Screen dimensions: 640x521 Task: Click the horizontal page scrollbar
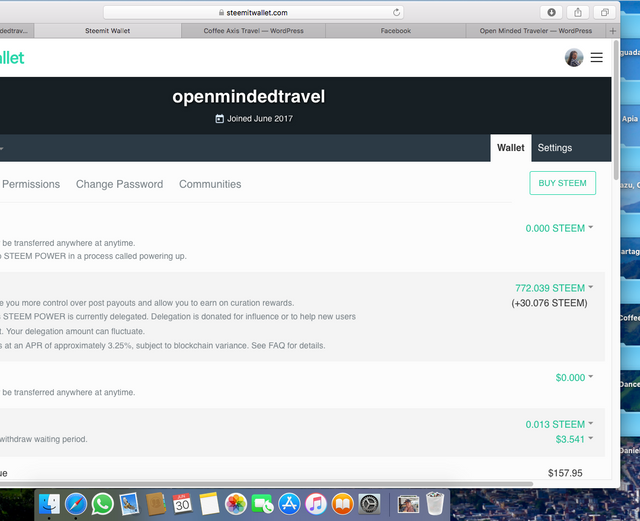[266, 484]
